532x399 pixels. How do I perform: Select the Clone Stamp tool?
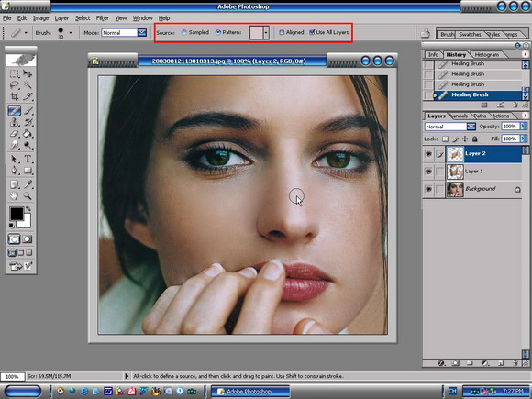[x=15, y=122]
